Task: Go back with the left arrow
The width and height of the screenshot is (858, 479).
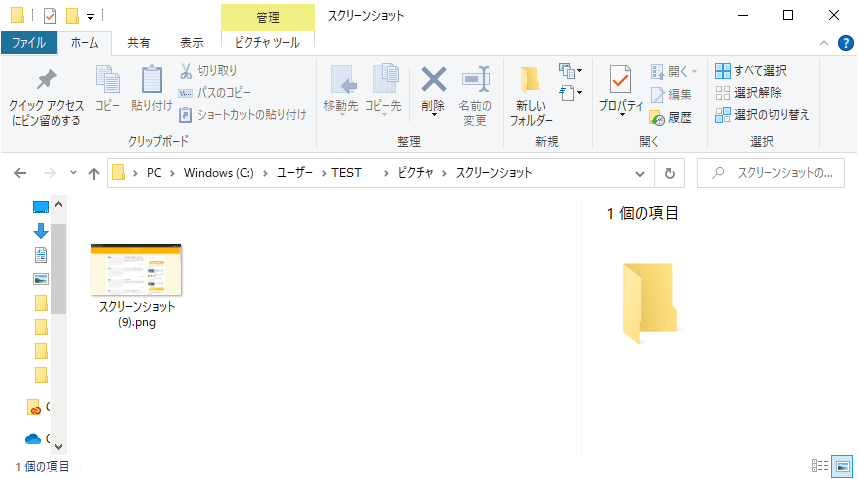Action: [x=20, y=174]
